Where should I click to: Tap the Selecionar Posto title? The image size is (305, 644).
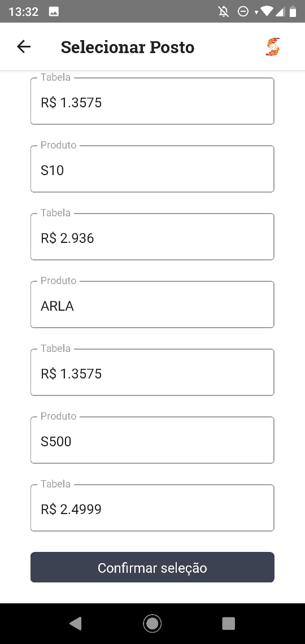pos(128,47)
